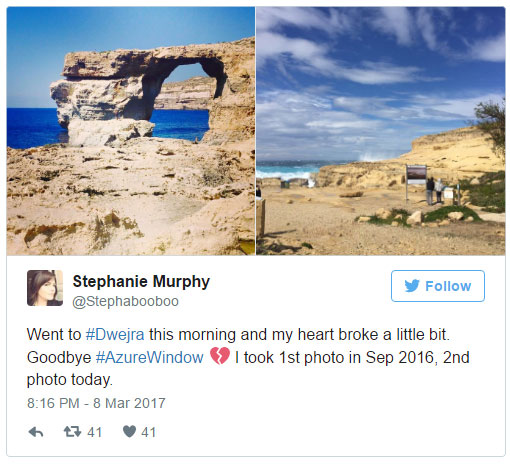View the right photo with the cloudy sky
510x464 pixels.
point(381,131)
